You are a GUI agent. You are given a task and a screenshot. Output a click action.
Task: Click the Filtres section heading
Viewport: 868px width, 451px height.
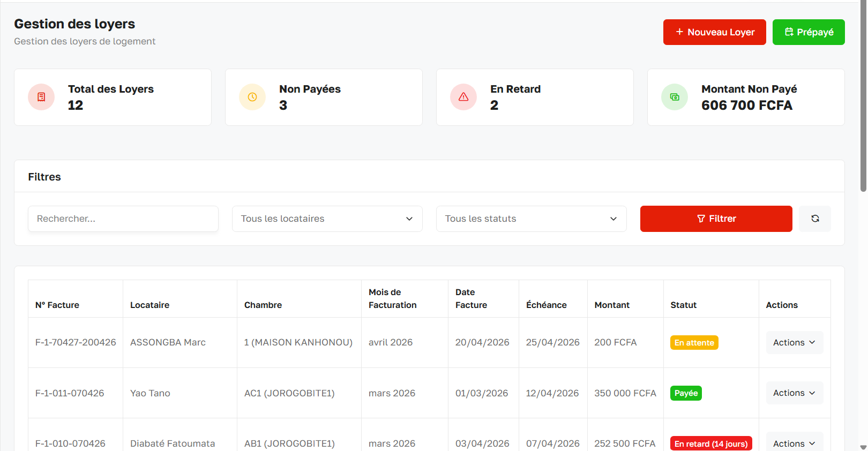click(x=44, y=177)
